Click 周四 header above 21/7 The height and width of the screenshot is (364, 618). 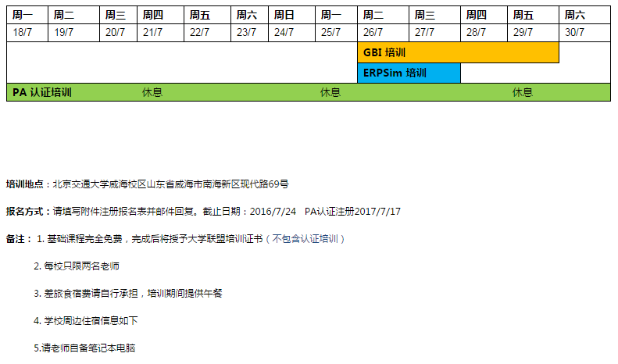tap(160, 15)
